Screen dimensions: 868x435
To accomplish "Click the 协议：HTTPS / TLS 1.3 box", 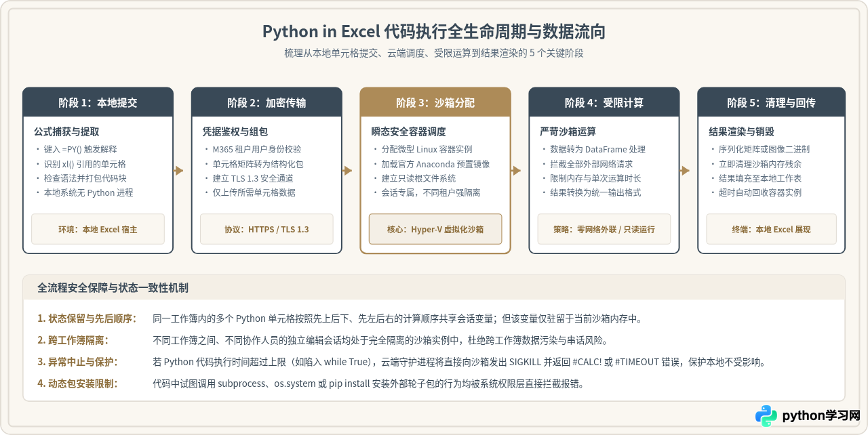I will [267, 229].
